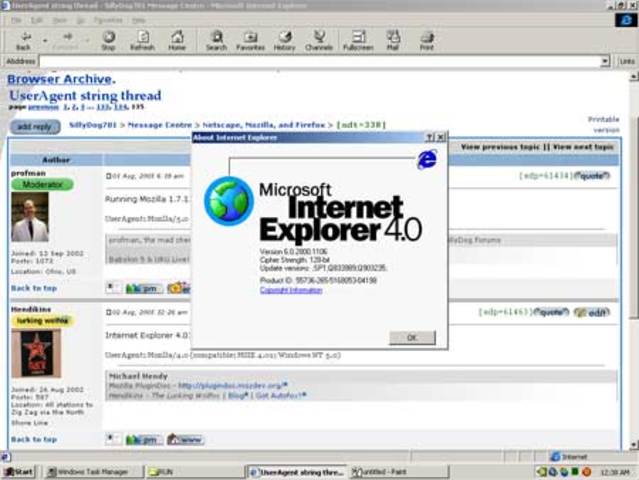This screenshot has height=480, width=639.
Task: Click OK in the About Internet Explorer dialog
Action: (x=412, y=337)
